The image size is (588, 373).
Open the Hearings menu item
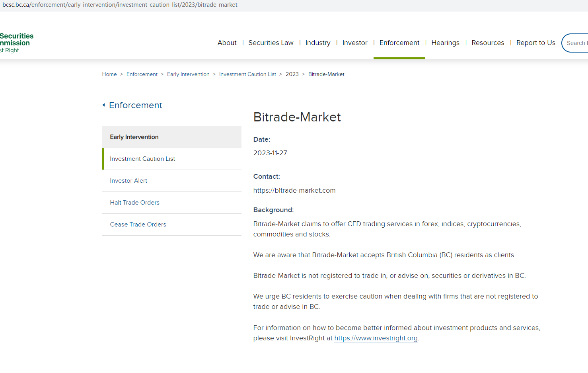coord(445,43)
